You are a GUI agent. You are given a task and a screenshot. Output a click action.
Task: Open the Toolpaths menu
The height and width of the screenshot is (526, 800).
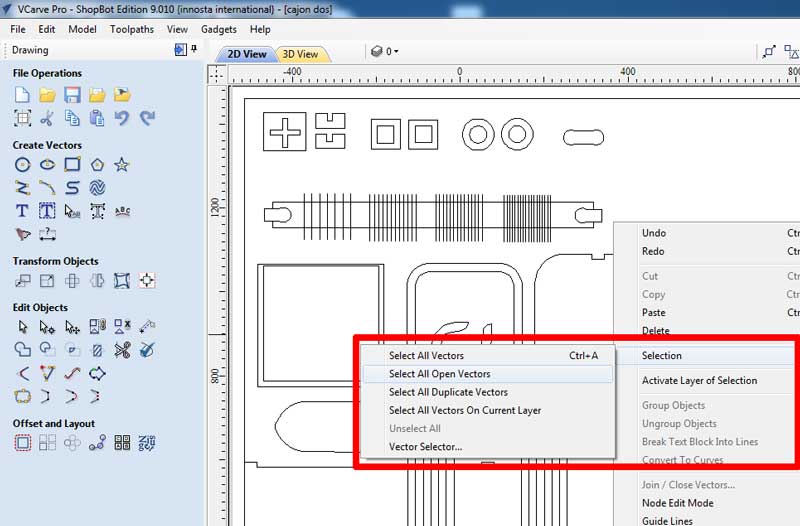tap(132, 29)
